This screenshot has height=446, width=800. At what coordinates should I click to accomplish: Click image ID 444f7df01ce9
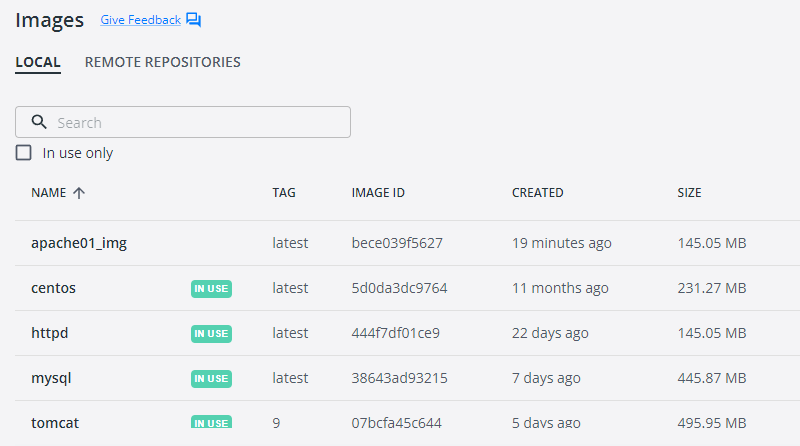tap(395, 333)
